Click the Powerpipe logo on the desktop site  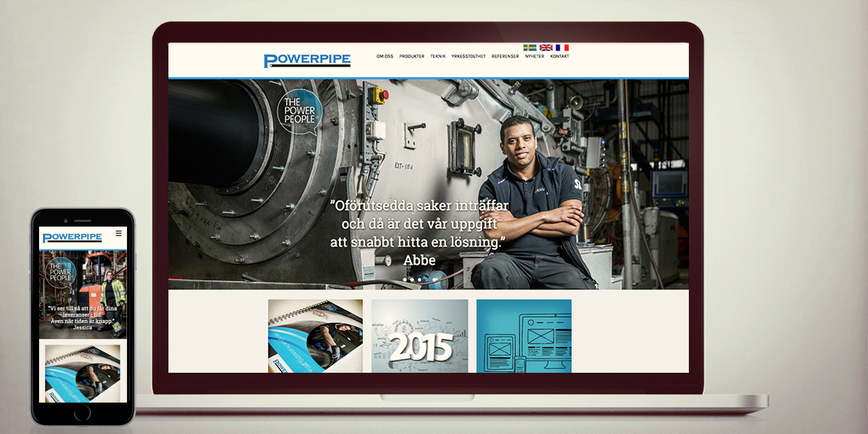307,60
